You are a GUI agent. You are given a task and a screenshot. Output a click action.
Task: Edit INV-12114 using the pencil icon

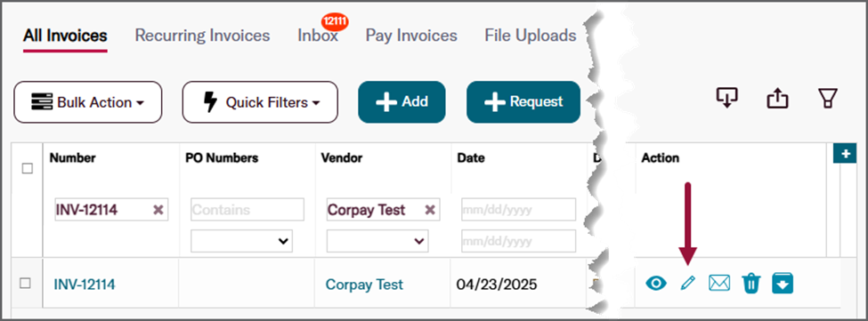687,284
